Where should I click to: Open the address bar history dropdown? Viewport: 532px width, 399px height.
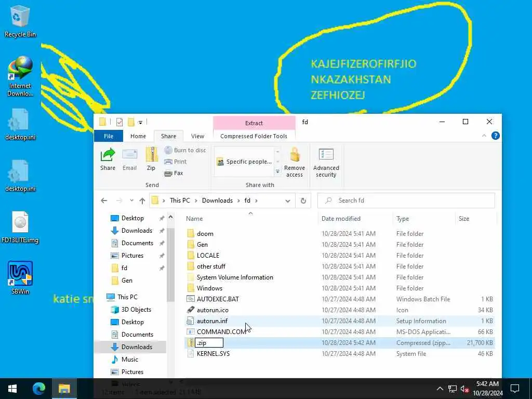pyautogui.click(x=288, y=201)
